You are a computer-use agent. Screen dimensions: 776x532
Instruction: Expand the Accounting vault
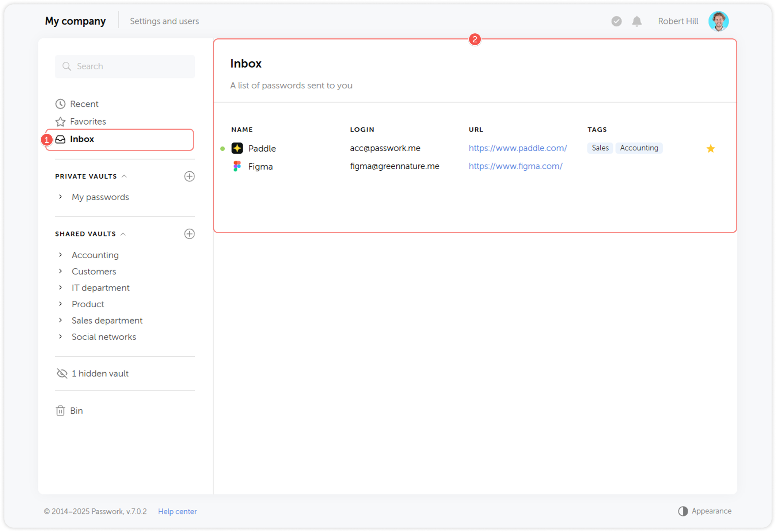[61, 255]
